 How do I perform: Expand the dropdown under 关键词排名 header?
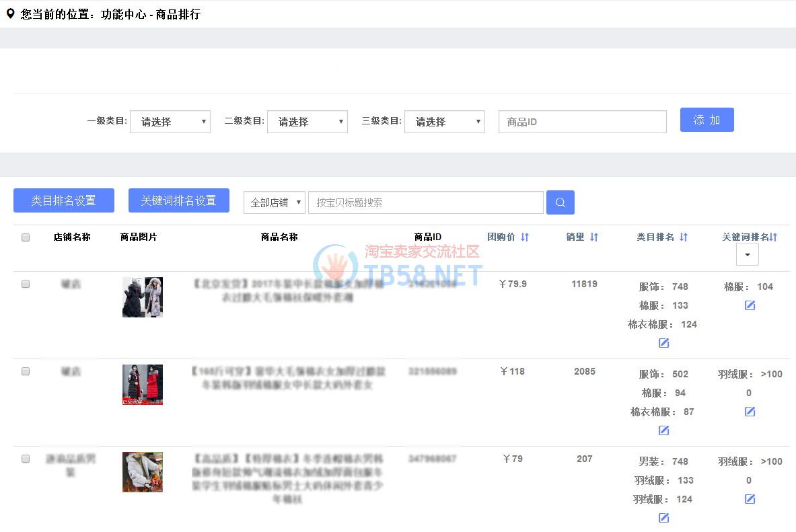click(748, 254)
